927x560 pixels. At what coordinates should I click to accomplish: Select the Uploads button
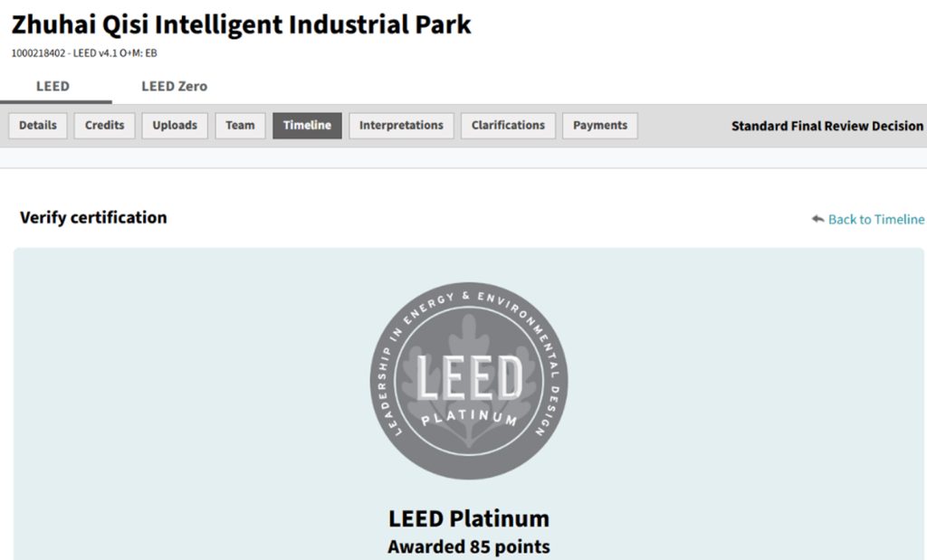click(x=175, y=126)
